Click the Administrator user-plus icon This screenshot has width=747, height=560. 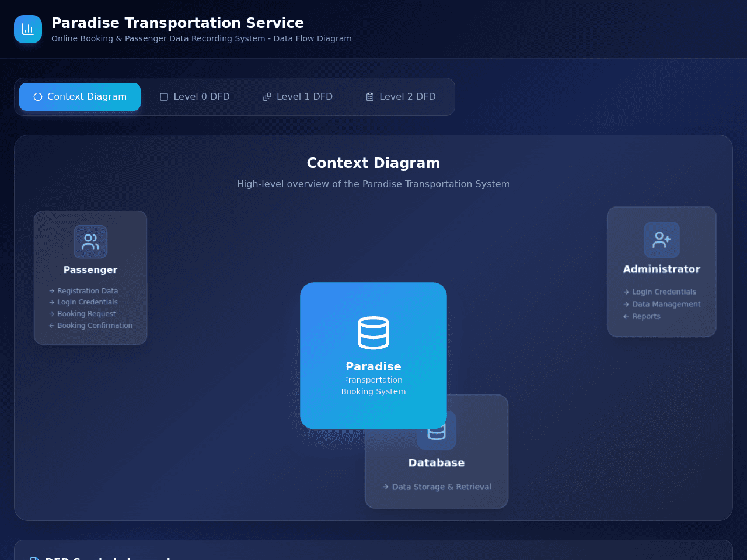(x=662, y=240)
